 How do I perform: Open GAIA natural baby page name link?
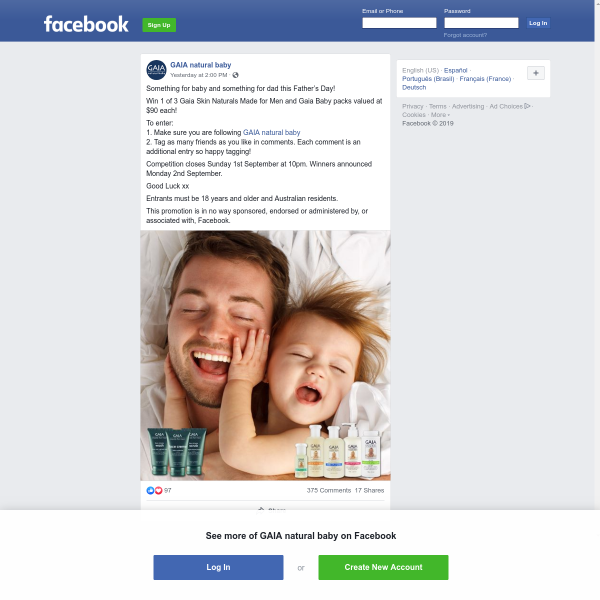click(201, 65)
